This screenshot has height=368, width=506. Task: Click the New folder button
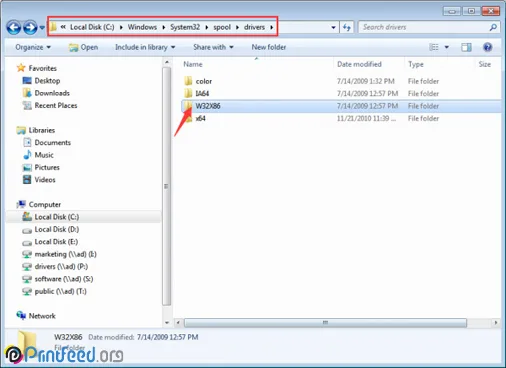click(269, 47)
